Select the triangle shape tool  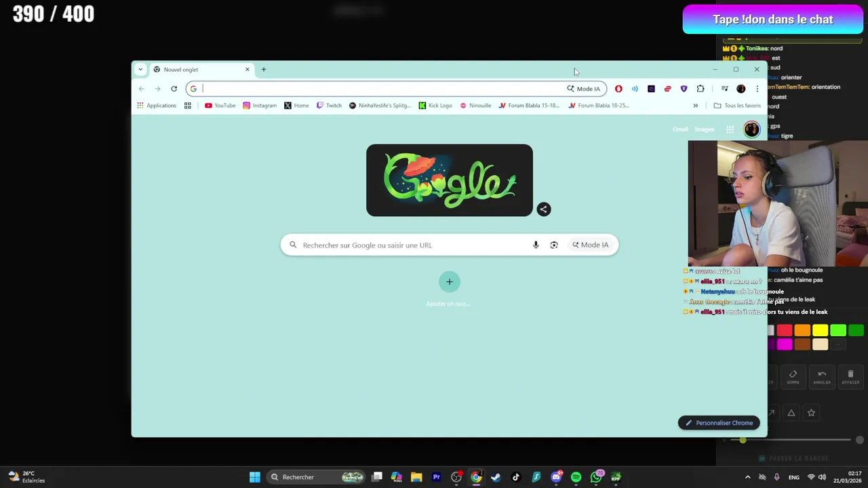point(791,413)
